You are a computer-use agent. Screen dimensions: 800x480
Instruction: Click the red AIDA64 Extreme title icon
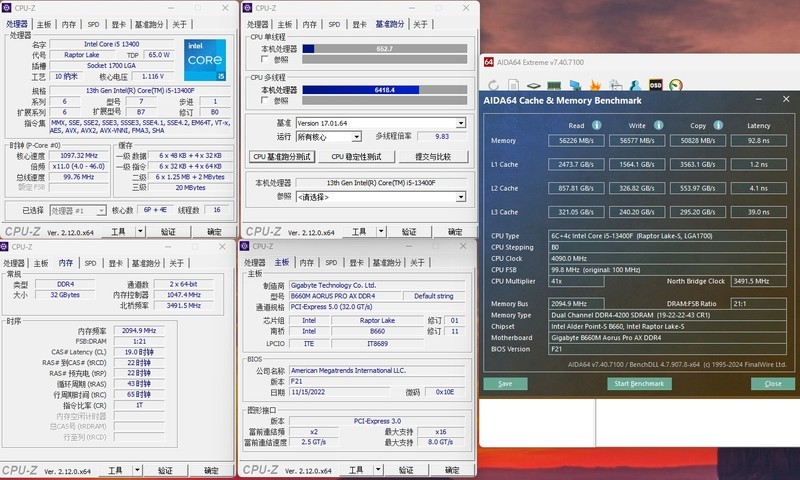[488, 62]
